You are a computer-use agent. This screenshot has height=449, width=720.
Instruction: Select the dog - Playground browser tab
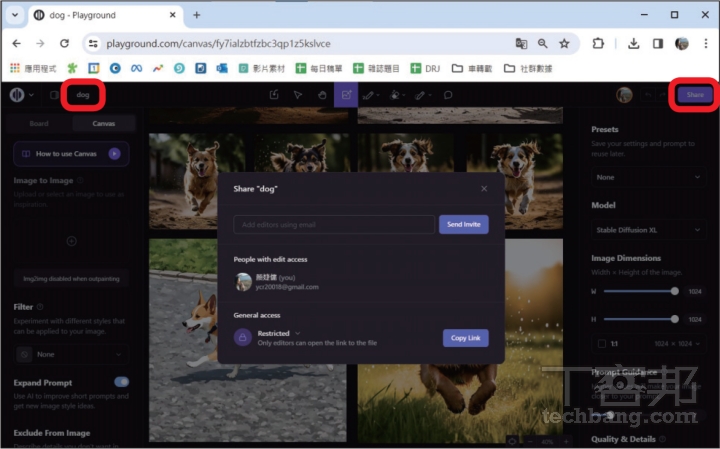(x=104, y=15)
